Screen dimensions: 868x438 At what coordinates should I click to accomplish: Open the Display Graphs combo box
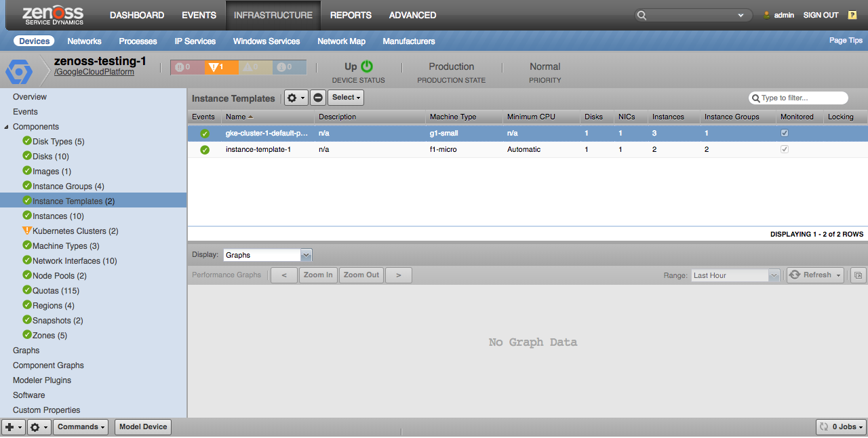pos(267,255)
